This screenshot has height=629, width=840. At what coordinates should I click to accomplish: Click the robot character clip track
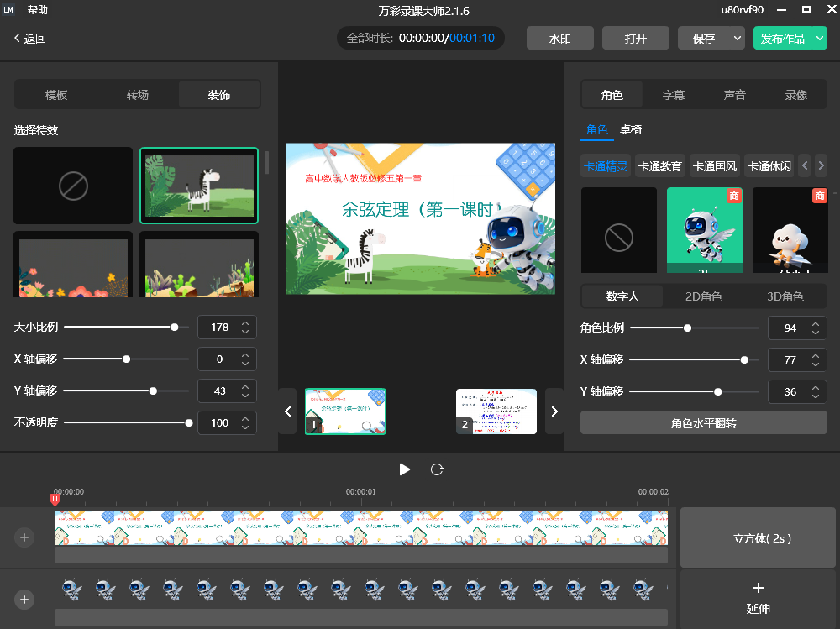[361, 590]
